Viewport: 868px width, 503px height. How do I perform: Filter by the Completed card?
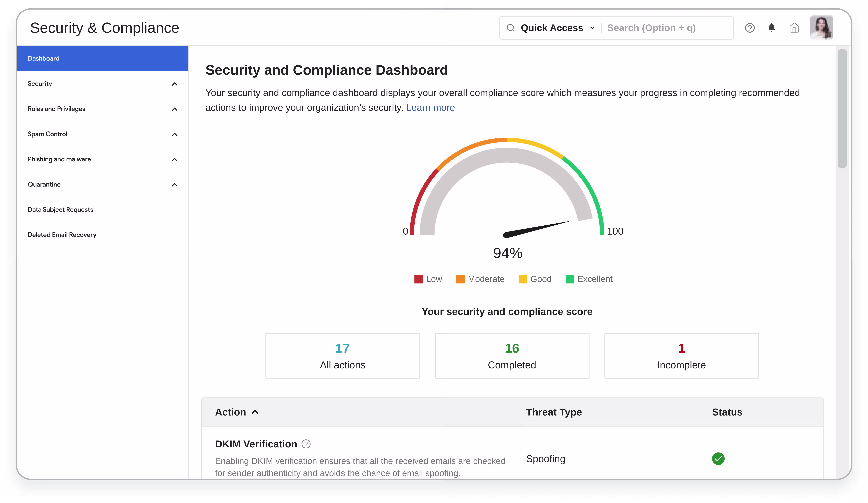(x=512, y=356)
